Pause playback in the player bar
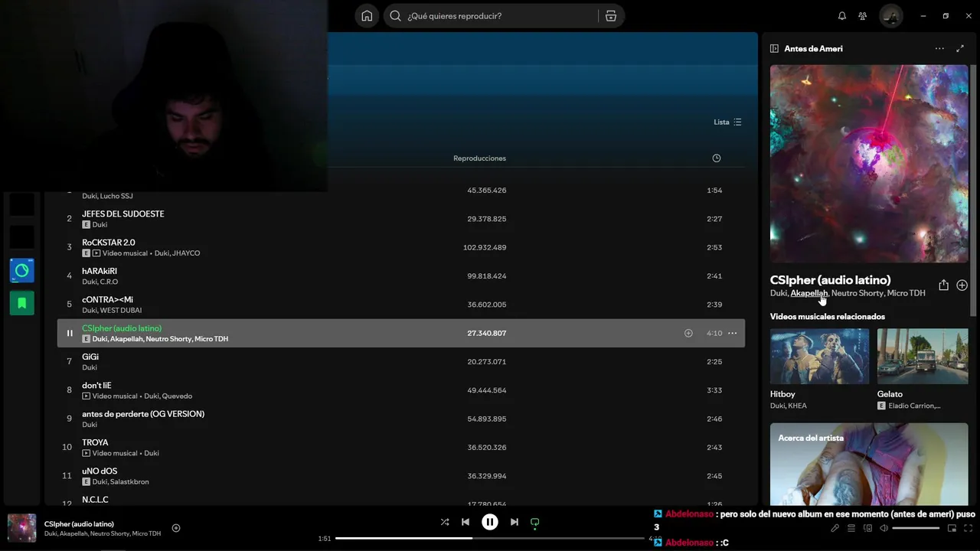 coord(490,522)
